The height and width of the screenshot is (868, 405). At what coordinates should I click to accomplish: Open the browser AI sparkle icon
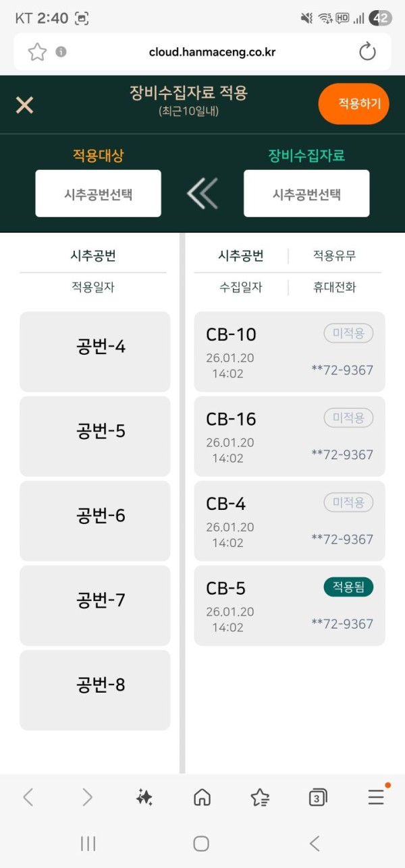(x=144, y=797)
